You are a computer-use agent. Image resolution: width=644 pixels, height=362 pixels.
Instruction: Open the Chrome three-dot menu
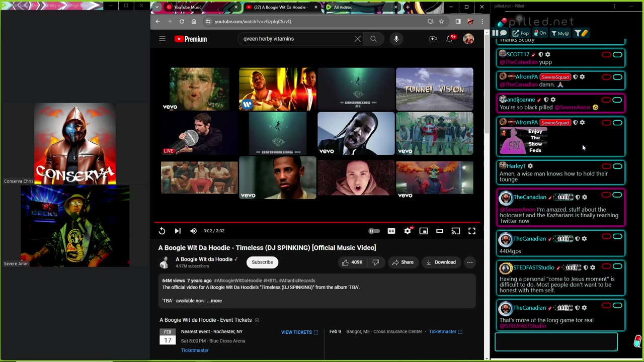(482, 22)
